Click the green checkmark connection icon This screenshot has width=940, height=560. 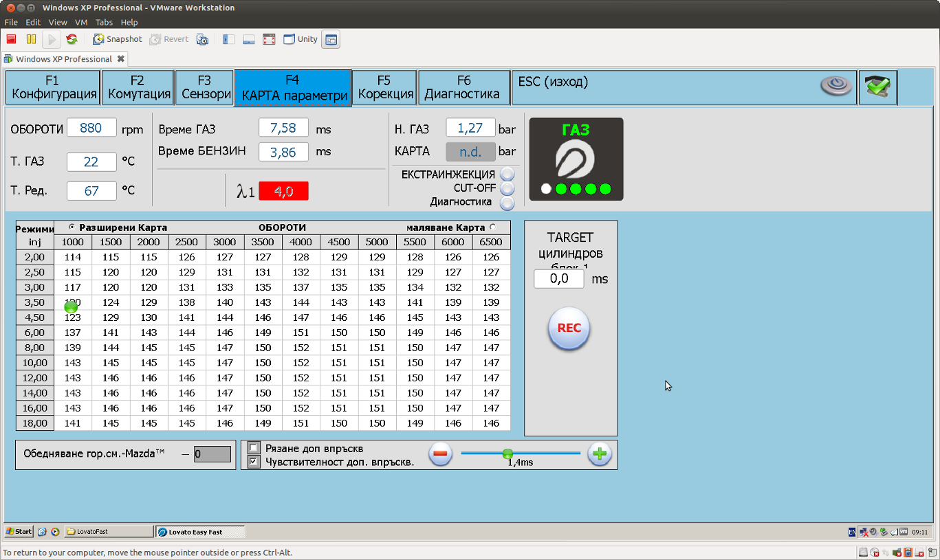[x=877, y=87]
